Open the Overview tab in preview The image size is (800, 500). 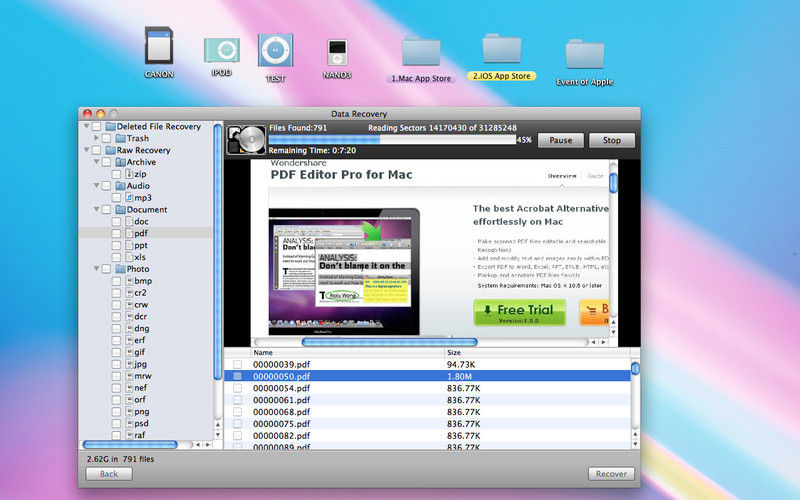(562, 176)
